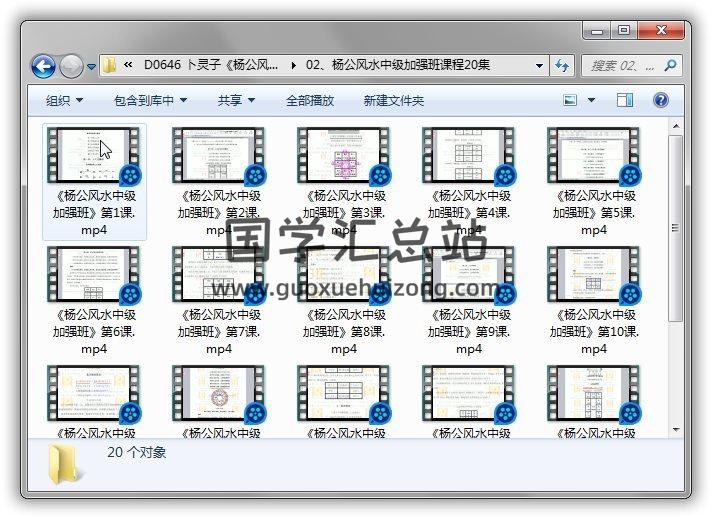The height and width of the screenshot is (519, 712).
Task: Toggle the preview pane icon
Action: click(625, 100)
